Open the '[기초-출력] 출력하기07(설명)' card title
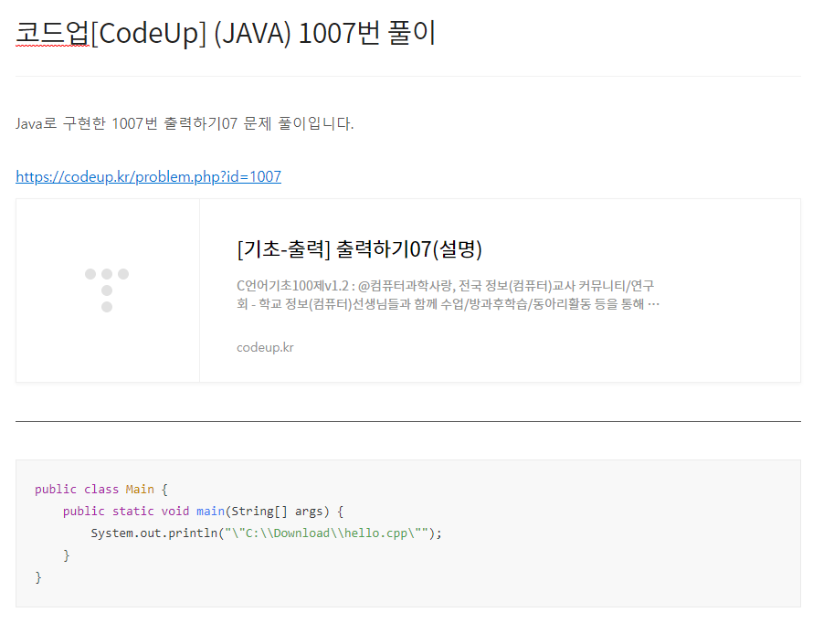Image resolution: width=813 pixels, height=644 pixels. 359,248
